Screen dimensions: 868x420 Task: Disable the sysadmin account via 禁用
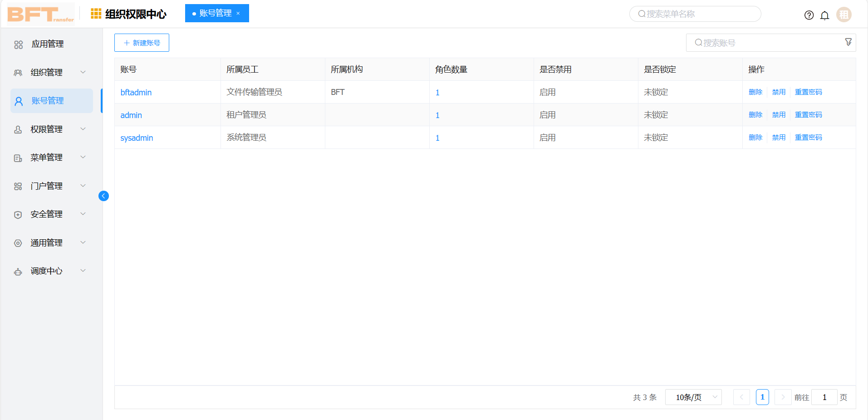pos(778,137)
